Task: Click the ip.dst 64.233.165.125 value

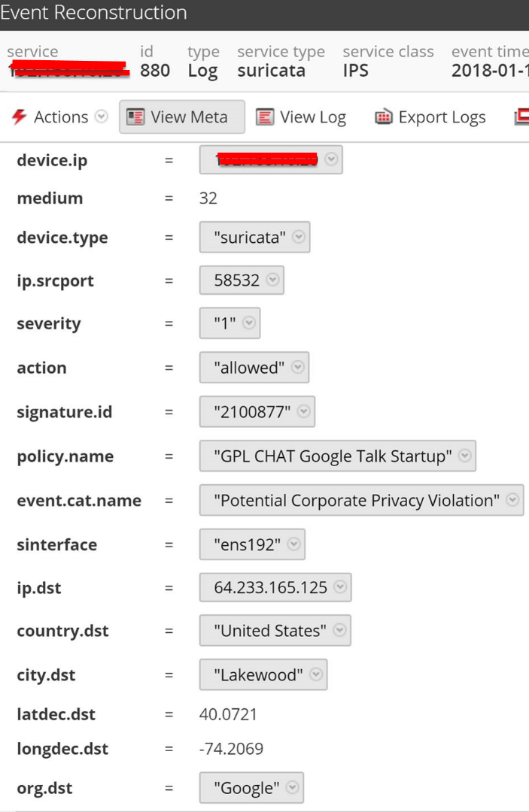Action: tap(270, 588)
